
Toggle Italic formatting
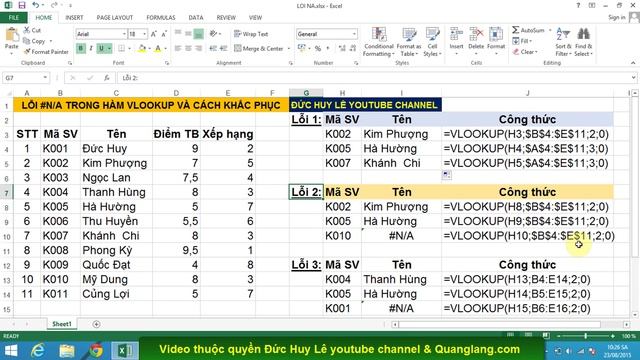click(x=91, y=49)
